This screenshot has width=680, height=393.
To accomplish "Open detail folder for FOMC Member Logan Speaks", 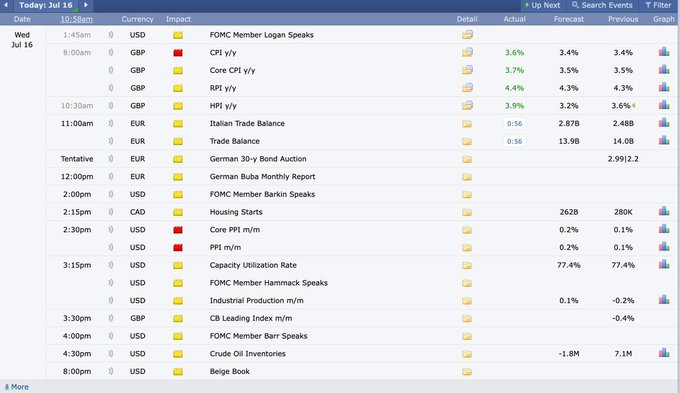I will pyautogui.click(x=467, y=35).
